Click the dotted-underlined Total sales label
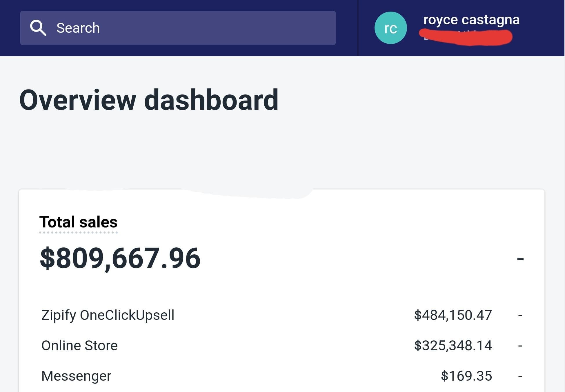 click(78, 222)
